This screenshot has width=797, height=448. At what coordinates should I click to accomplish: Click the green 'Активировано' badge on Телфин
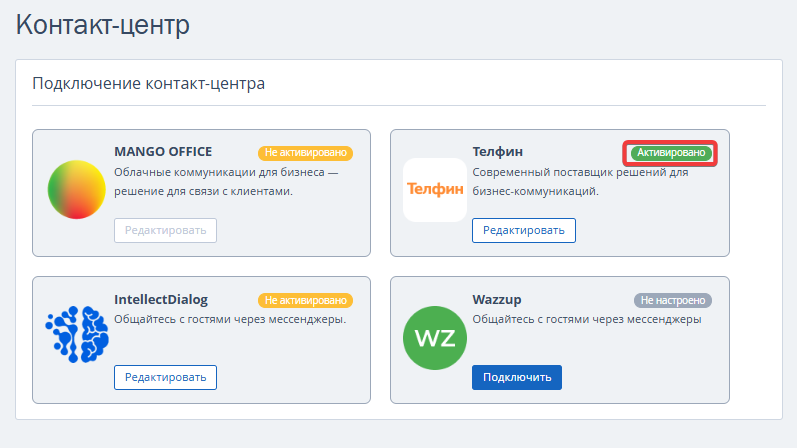point(671,153)
